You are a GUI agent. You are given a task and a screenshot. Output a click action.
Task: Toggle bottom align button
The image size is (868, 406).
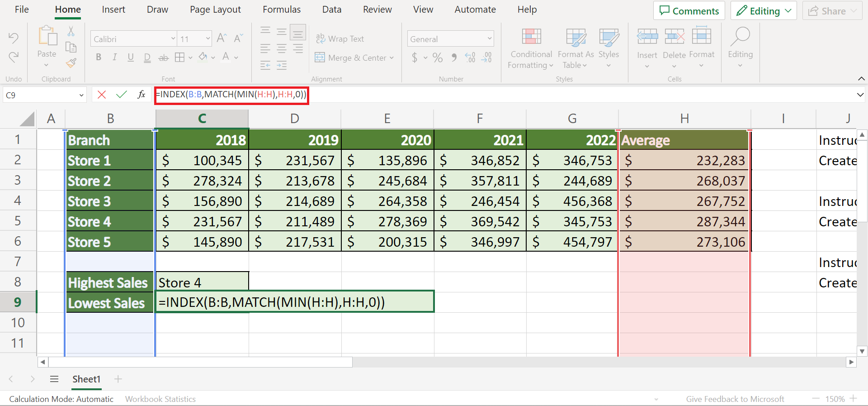298,32
